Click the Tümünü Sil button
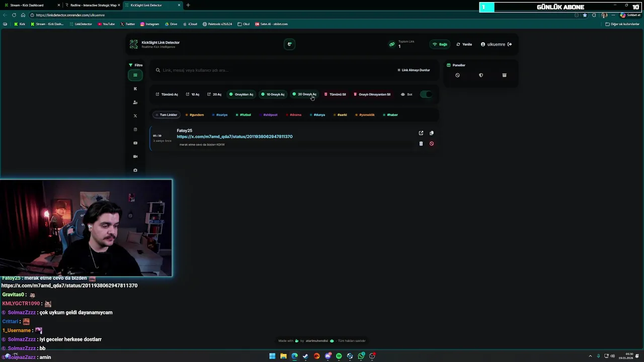The width and height of the screenshot is (644, 362). point(335,95)
